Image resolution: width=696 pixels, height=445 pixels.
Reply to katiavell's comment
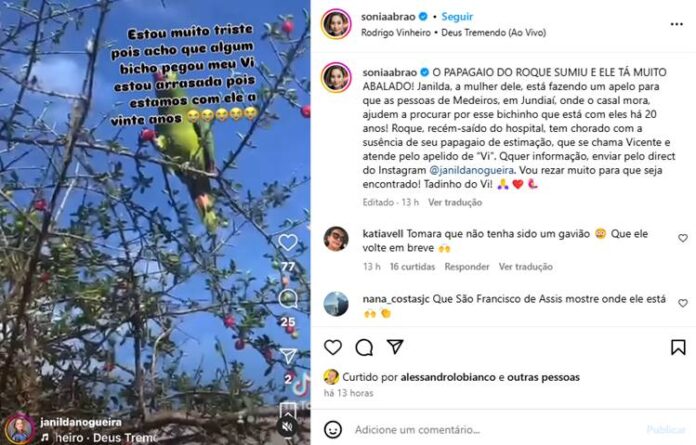tap(467, 267)
